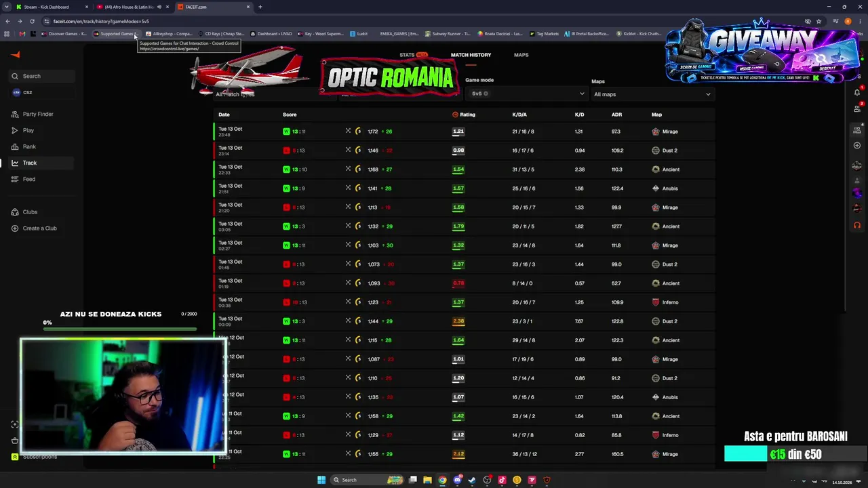The image size is (868, 488).
Task: Reload the page with the browser refresh button
Action: (32, 21)
